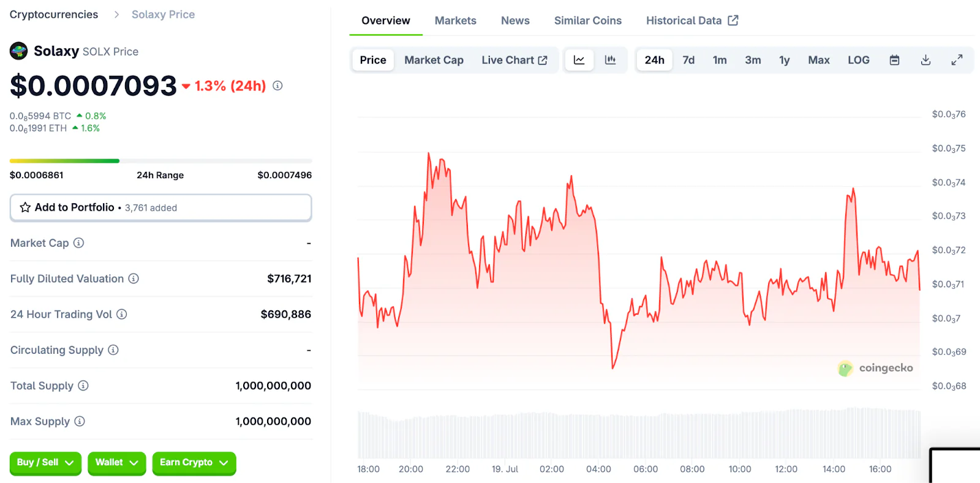Click Add to Portfolio button
The width and height of the screenshot is (980, 483).
(161, 208)
